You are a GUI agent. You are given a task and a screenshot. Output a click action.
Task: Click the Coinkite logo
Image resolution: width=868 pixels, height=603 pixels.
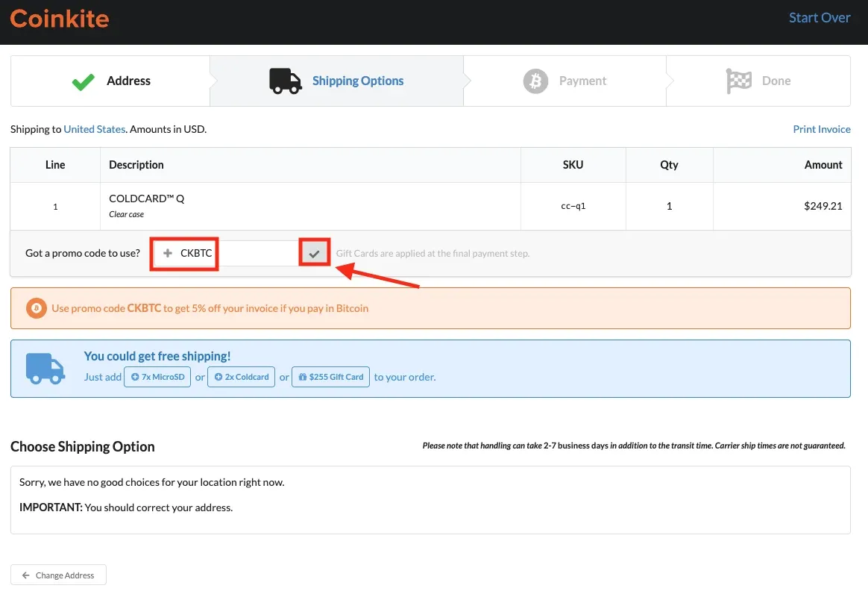click(59, 19)
